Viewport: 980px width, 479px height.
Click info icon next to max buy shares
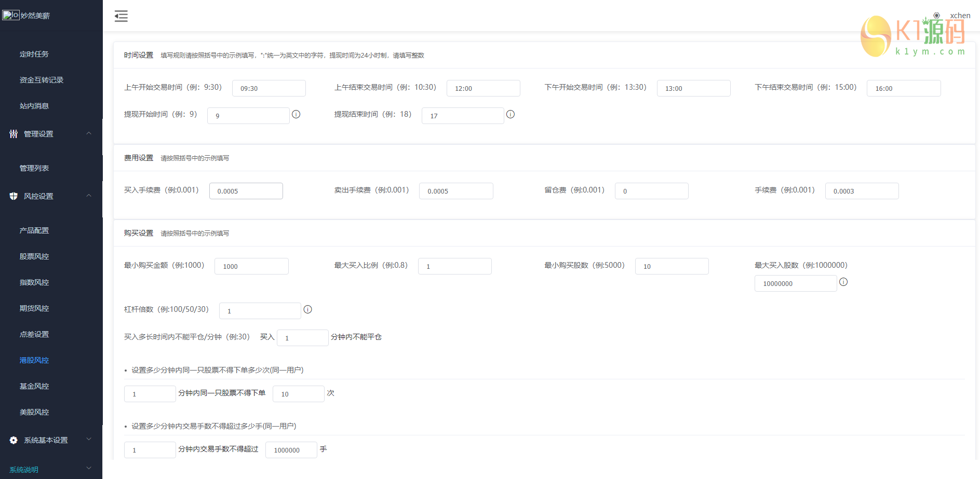point(843,282)
